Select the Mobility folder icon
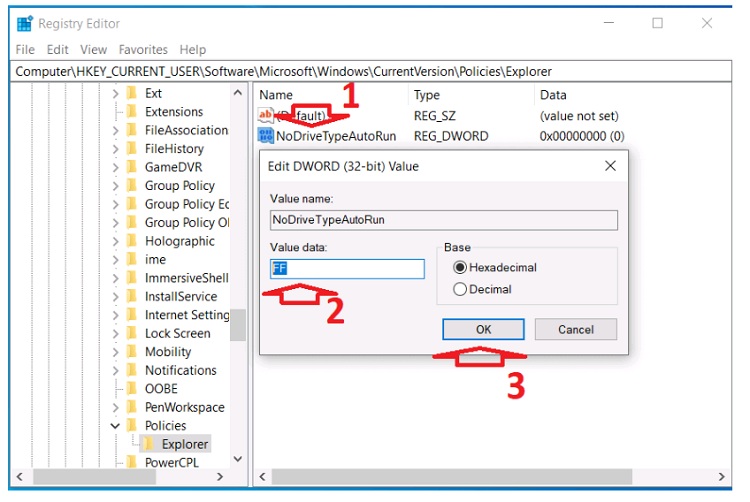This screenshot has height=502, width=750. (132, 352)
